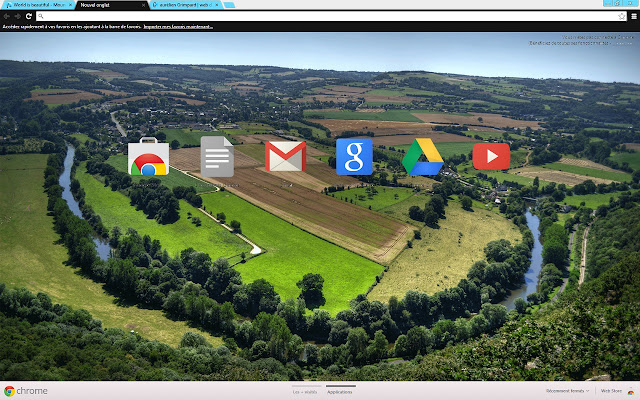Switch to the most visited section
The width and height of the screenshot is (640, 400).
point(305,391)
